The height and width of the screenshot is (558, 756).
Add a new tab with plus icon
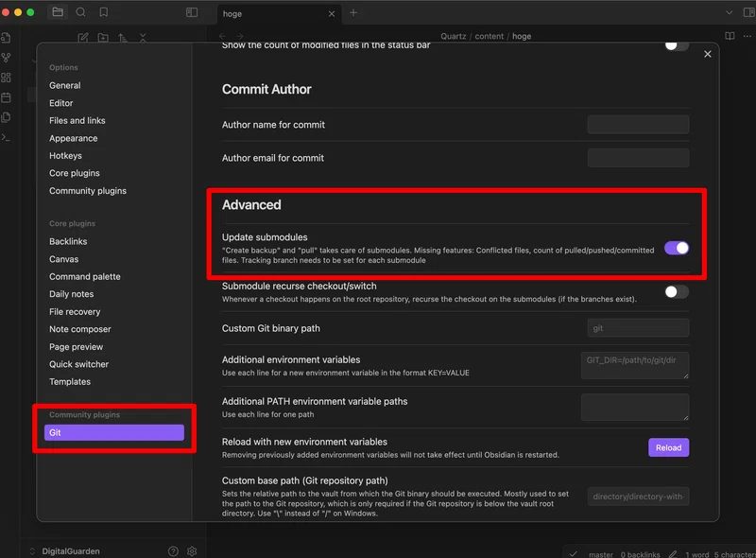(x=353, y=13)
